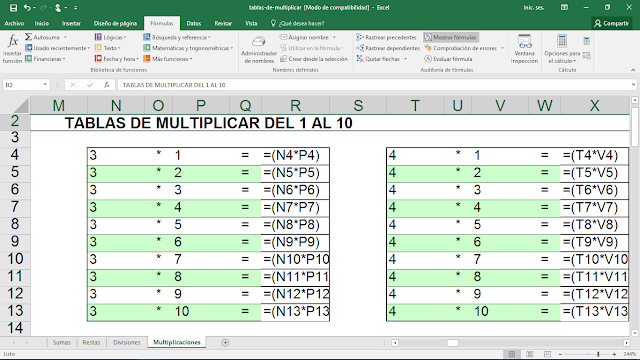Switch to Page Layout view in status bar
Screen dimensions: 640x360
pos(530,354)
